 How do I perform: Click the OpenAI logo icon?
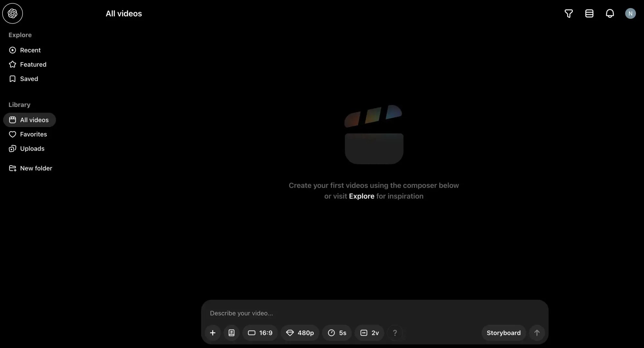coord(13,14)
